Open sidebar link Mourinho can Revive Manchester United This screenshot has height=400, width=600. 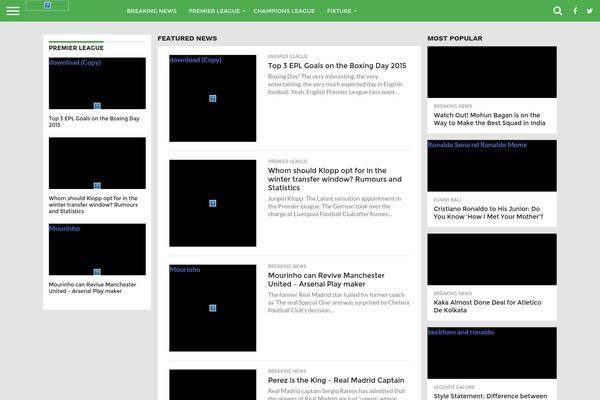[x=92, y=288]
